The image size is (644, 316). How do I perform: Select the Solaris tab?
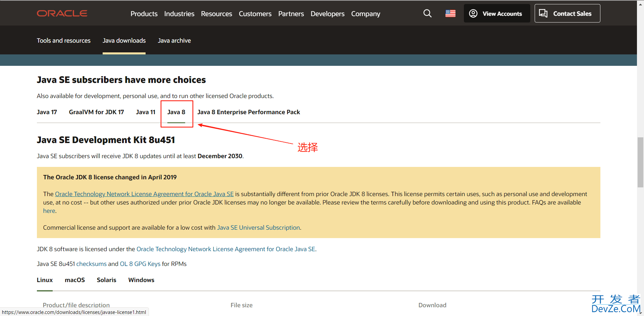point(106,280)
